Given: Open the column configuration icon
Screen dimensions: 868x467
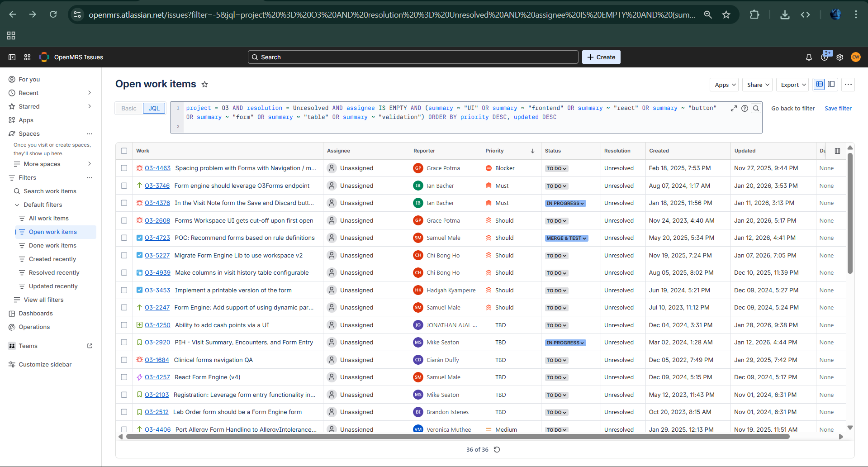Looking at the screenshot, I should [x=837, y=151].
